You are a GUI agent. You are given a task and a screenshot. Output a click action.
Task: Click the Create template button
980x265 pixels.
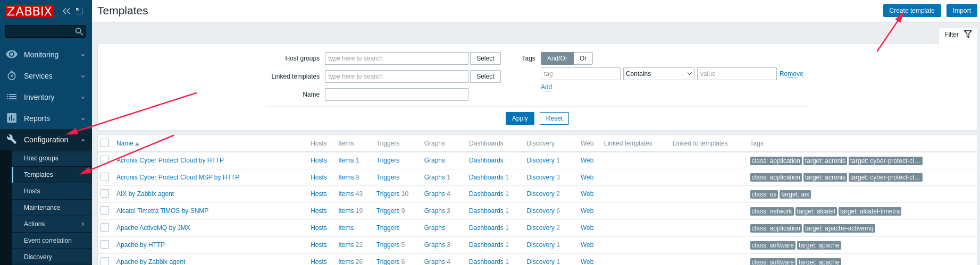coord(912,11)
